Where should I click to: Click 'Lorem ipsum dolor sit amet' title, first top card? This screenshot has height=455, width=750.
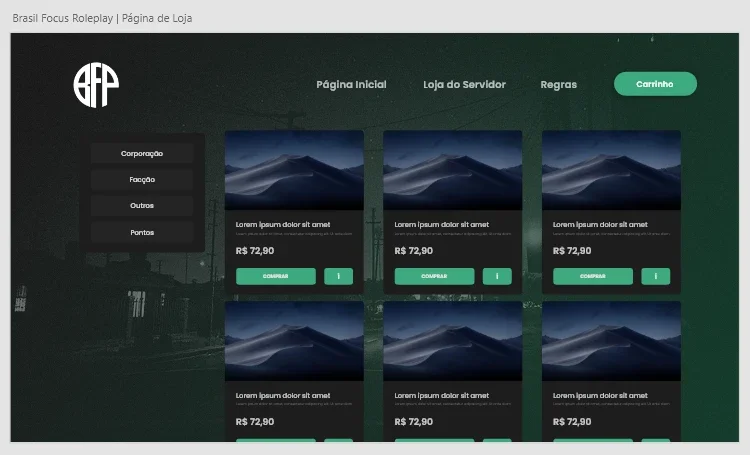pyautogui.click(x=283, y=224)
